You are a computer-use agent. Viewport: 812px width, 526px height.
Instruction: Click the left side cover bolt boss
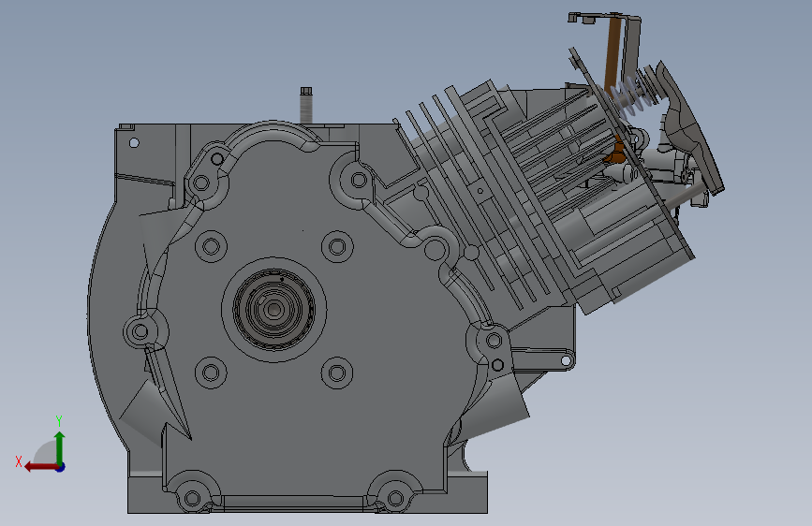coord(140,330)
